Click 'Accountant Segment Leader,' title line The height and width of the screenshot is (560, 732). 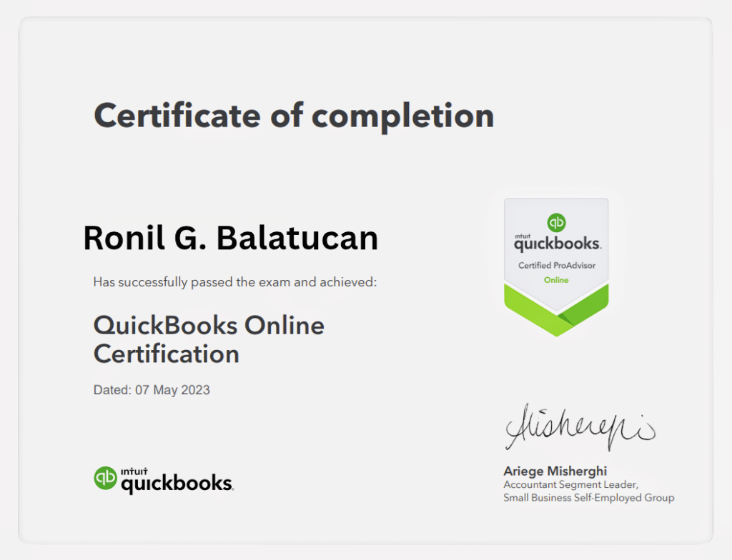coord(570,485)
